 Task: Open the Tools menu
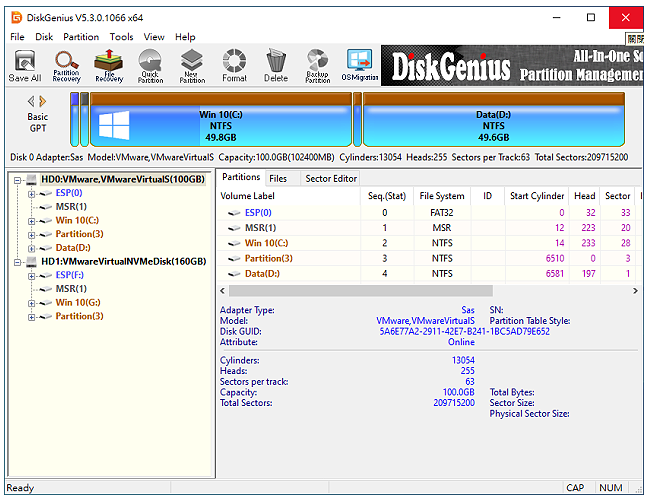tap(121, 37)
